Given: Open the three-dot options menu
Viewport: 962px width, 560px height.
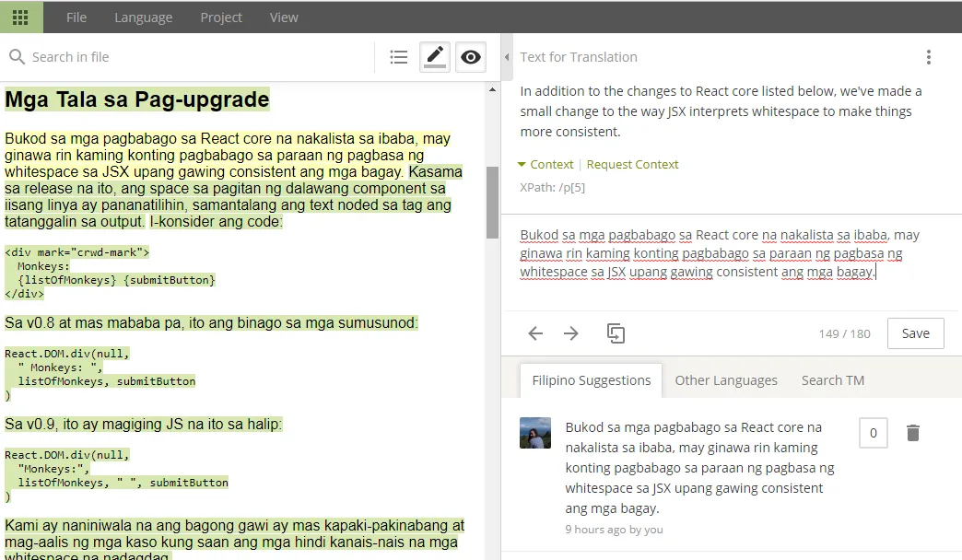Looking at the screenshot, I should [928, 57].
